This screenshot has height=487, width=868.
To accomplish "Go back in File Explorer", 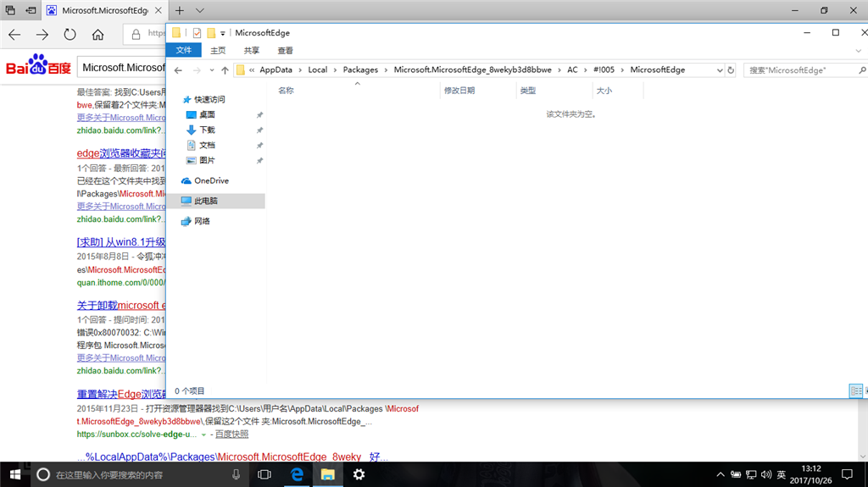I will coord(178,70).
